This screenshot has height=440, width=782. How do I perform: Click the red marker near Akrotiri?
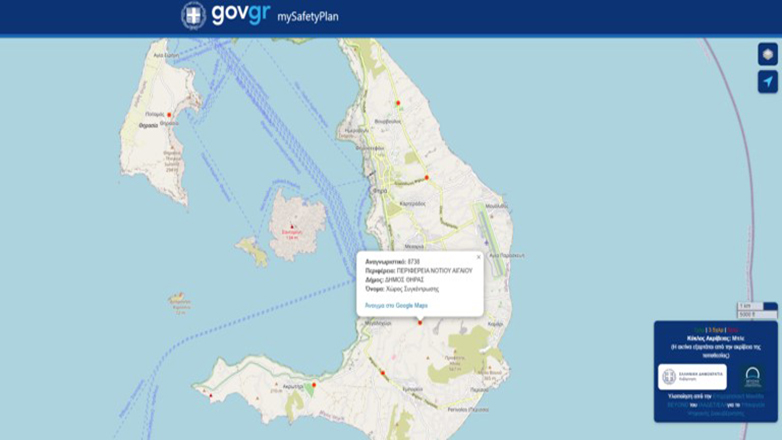313,385
